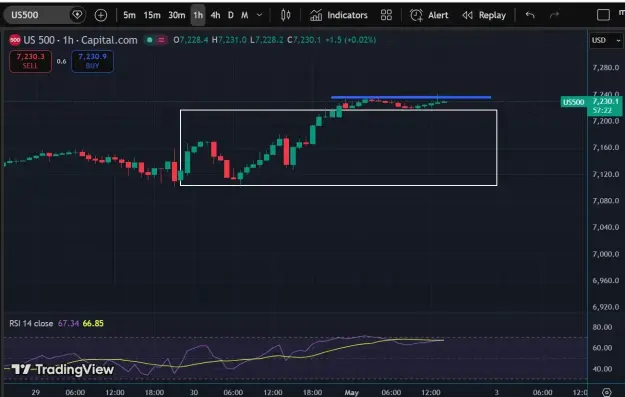Expand the timeframe dropdown chevron

click(x=259, y=15)
